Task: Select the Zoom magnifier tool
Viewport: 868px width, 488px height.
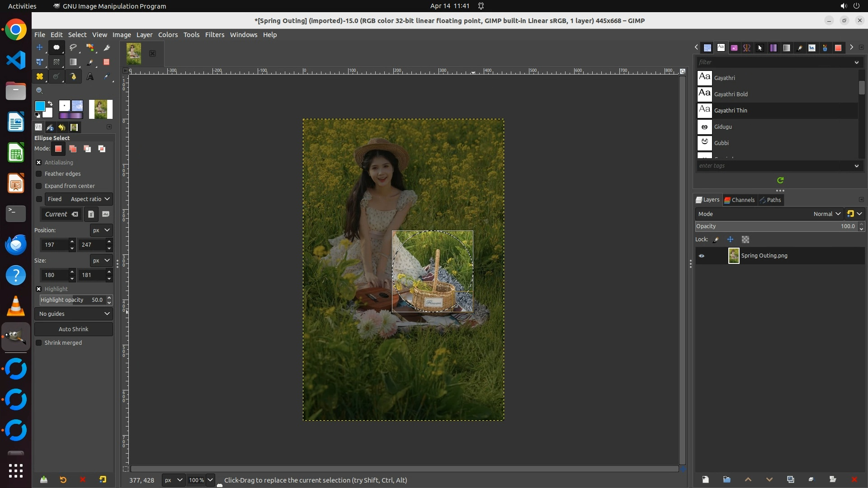Action: tap(39, 91)
